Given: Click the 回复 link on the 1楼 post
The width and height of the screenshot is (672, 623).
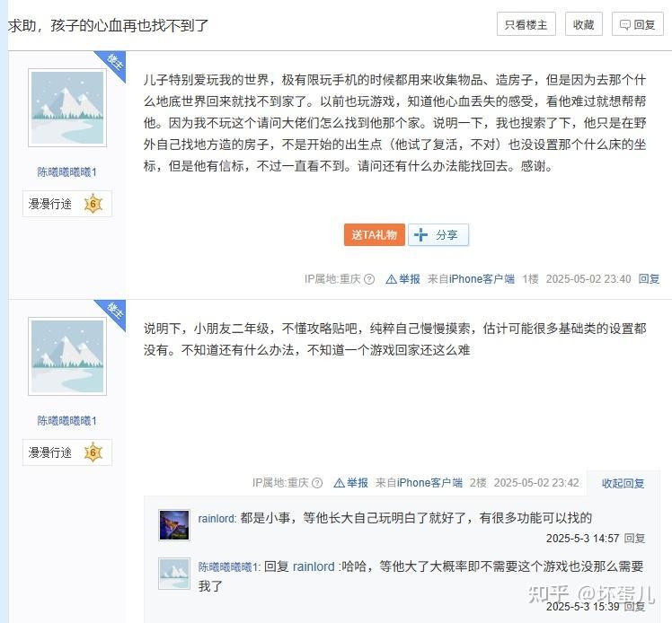Looking at the screenshot, I should pos(649,279).
